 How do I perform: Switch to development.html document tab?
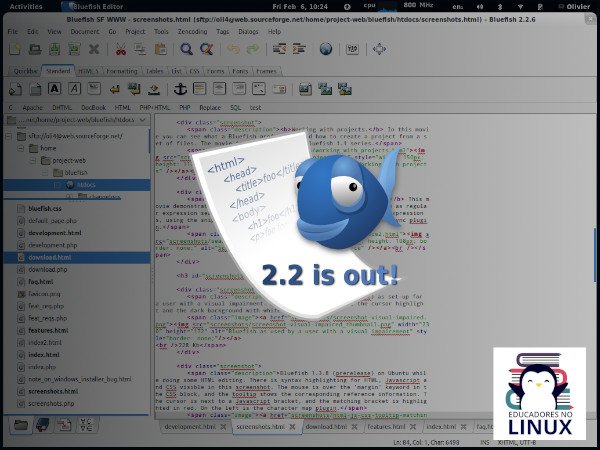click(190, 426)
